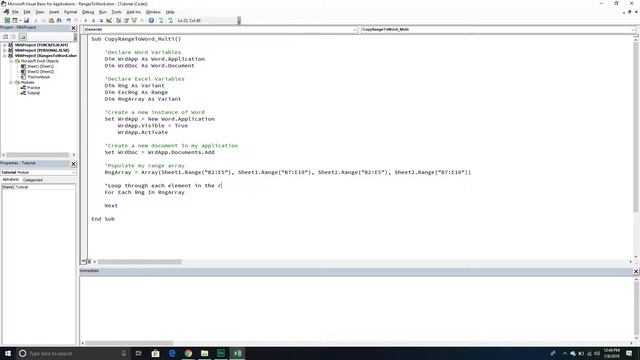This screenshot has height=360, width=640.
Task: Switch to Procedure View at code window bottom
Action: (x=84, y=262)
